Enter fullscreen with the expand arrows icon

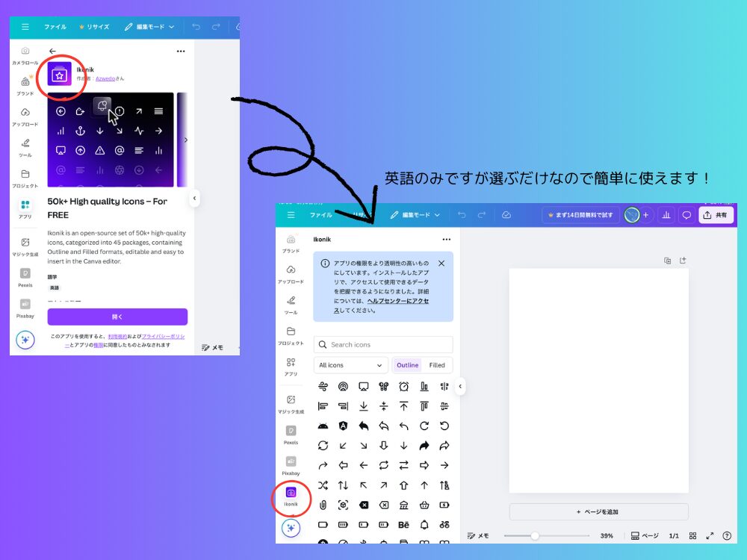[x=710, y=535]
